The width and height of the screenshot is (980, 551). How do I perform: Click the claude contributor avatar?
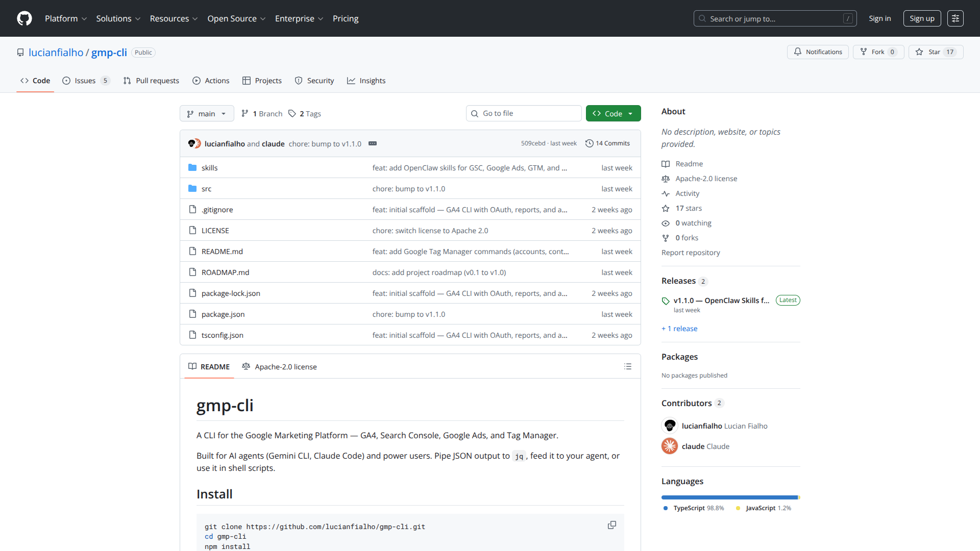pyautogui.click(x=670, y=446)
